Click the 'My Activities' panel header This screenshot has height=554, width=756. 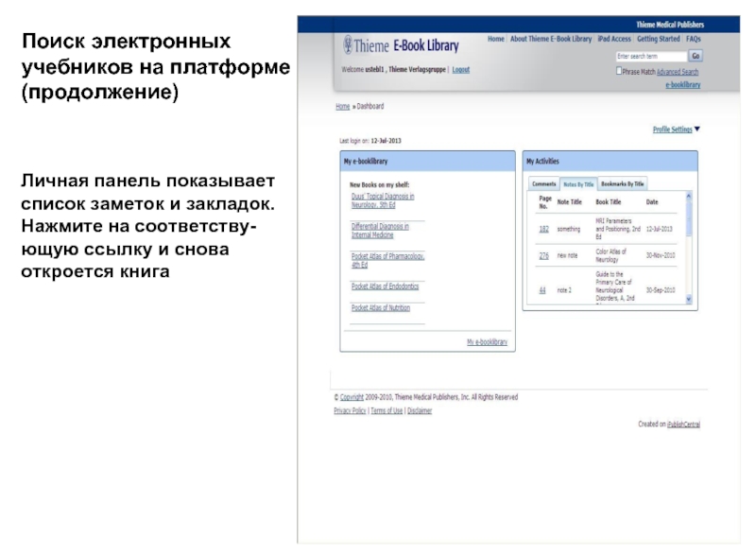pyautogui.click(x=610, y=162)
